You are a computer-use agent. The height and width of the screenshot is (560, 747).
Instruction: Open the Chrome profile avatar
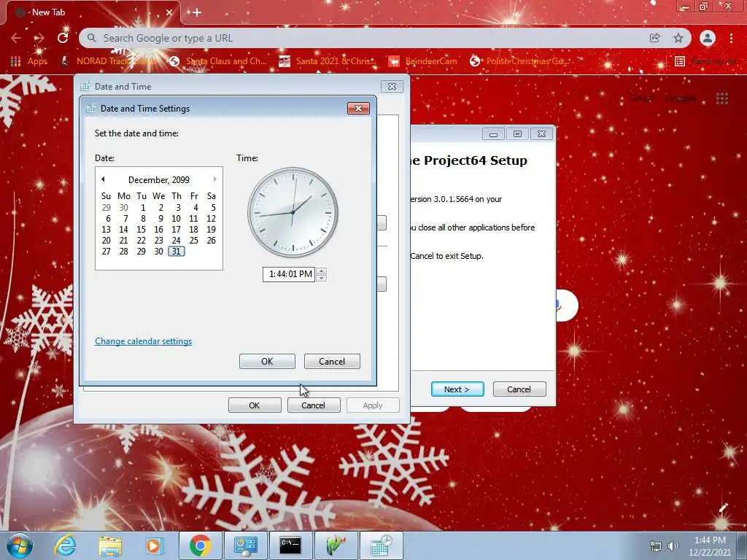(708, 38)
